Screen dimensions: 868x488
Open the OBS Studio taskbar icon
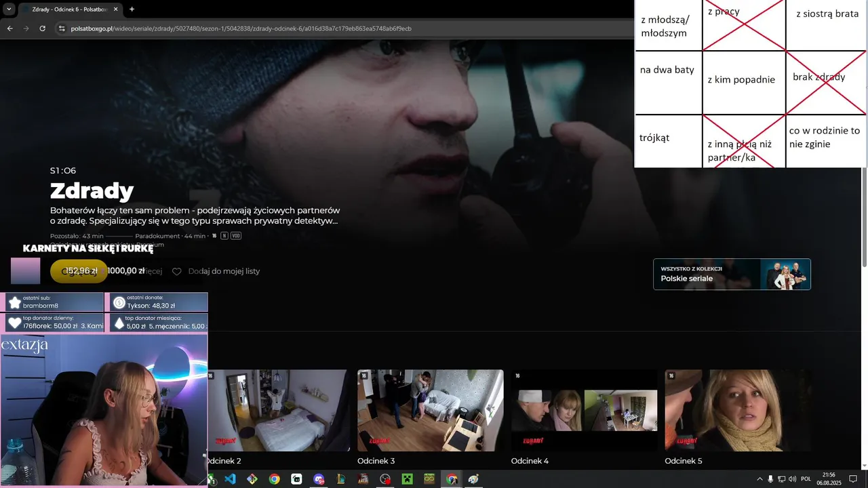(x=385, y=479)
